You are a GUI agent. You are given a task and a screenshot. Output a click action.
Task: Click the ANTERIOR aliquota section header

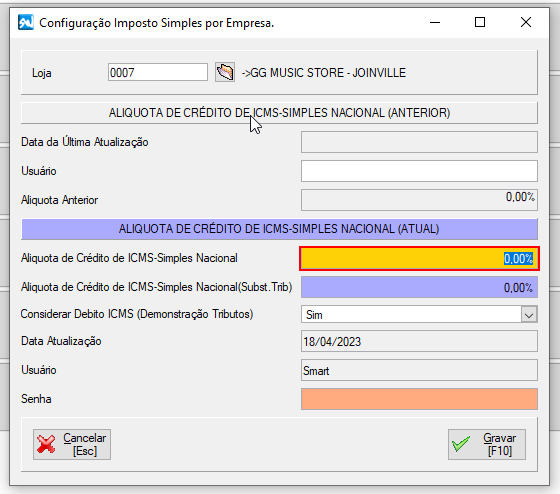pos(279,113)
